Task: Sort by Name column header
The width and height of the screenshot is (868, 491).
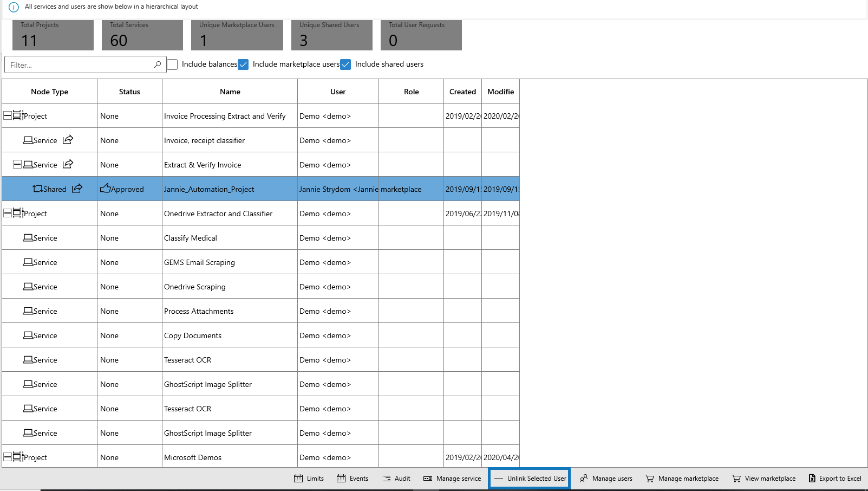Action: tap(230, 92)
